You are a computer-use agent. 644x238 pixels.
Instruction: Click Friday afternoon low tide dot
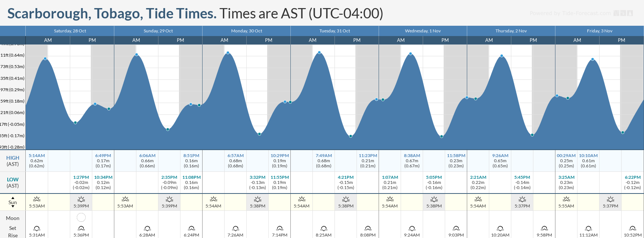623,132
